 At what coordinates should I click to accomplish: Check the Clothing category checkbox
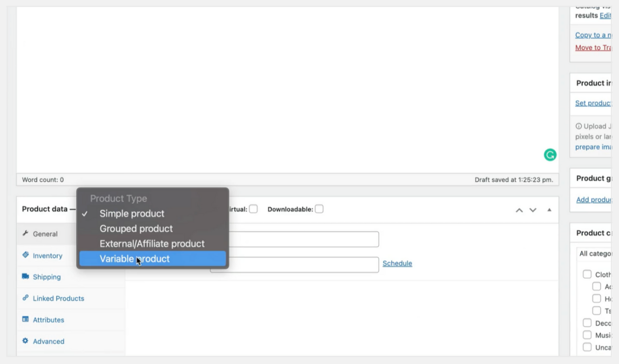[587, 274]
